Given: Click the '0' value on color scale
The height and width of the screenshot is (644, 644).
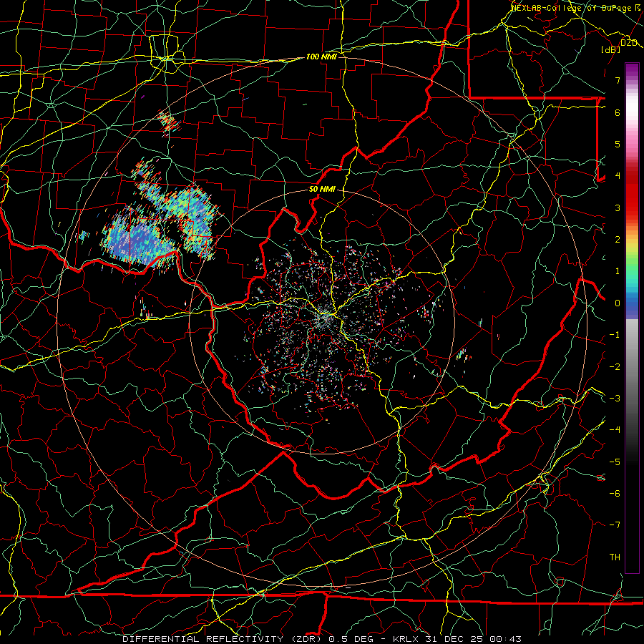Looking at the screenshot, I should pyautogui.click(x=618, y=303).
